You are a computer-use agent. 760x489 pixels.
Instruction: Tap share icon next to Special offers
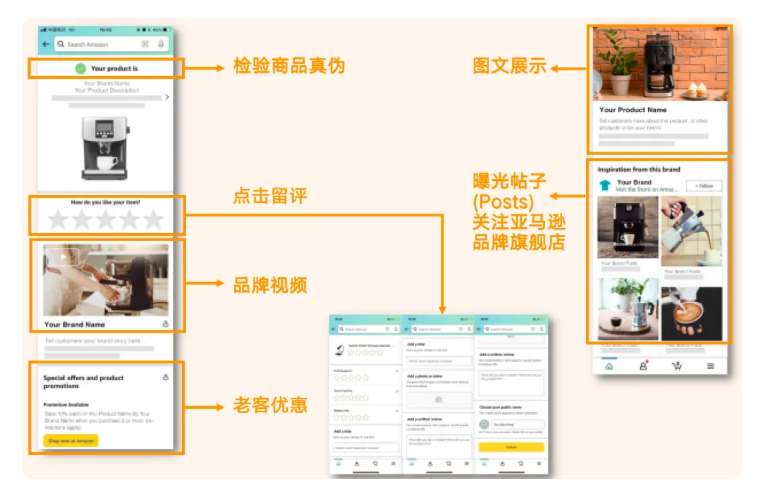164,377
